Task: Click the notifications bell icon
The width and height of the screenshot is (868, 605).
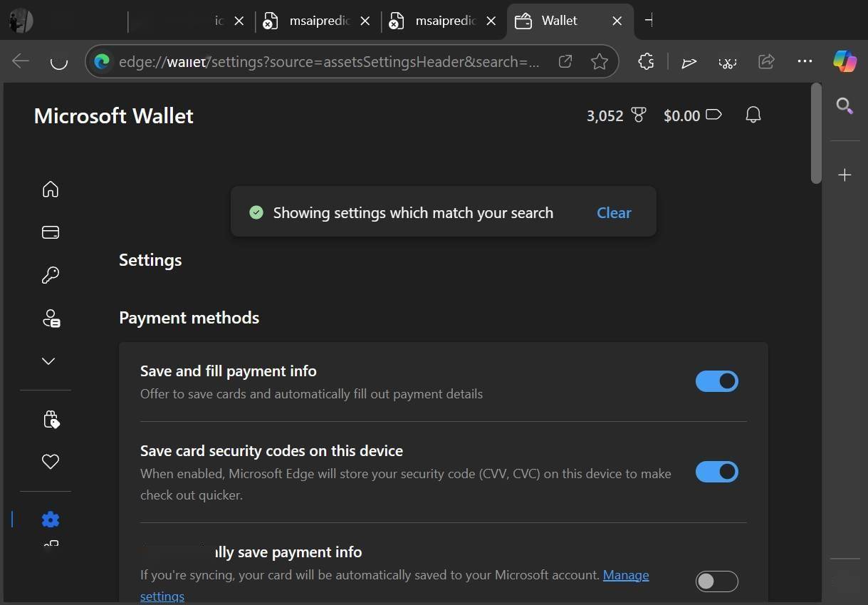Action: (x=753, y=115)
